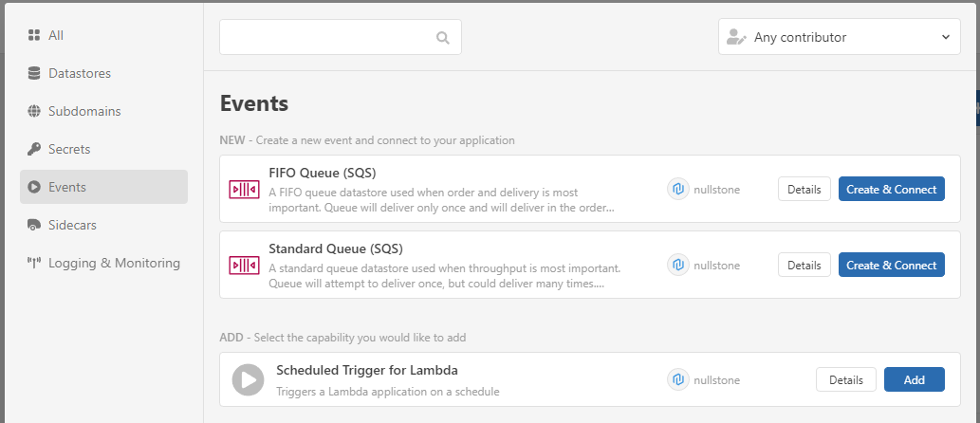Switch to the Secrets category

point(69,149)
